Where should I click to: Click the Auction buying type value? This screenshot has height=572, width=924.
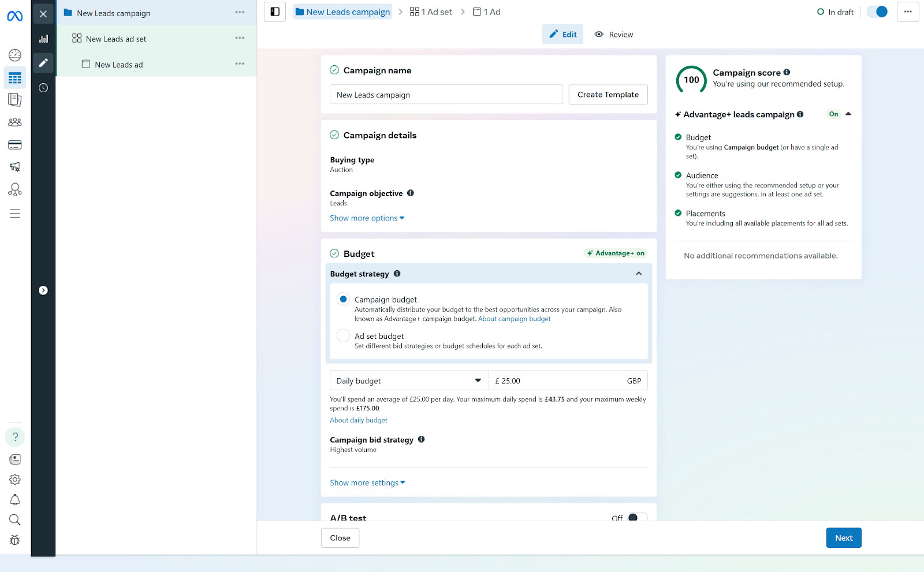(341, 170)
